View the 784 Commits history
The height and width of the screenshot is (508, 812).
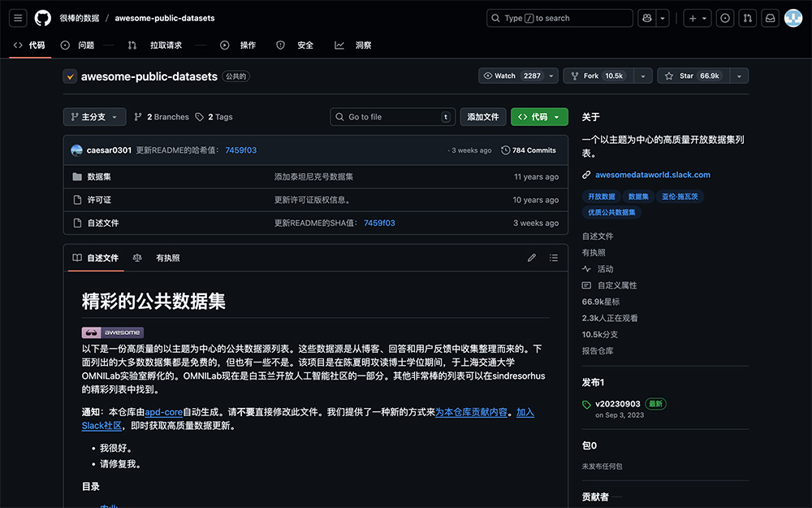pos(529,150)
